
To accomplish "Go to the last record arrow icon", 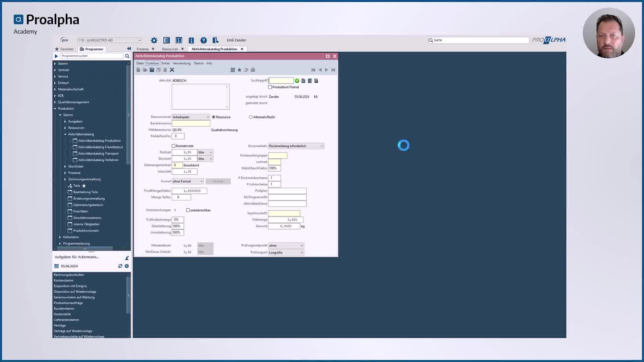I will [x=333, y=70].
